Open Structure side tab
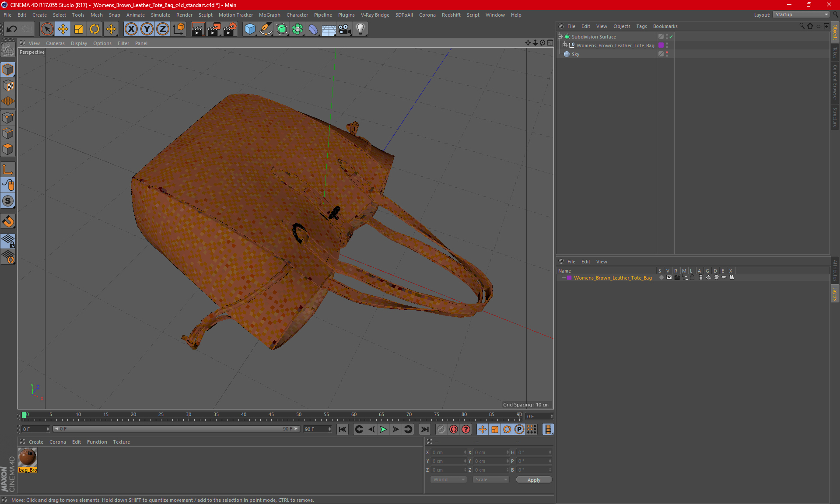This screenshot has width=840, height=504. 835,117
